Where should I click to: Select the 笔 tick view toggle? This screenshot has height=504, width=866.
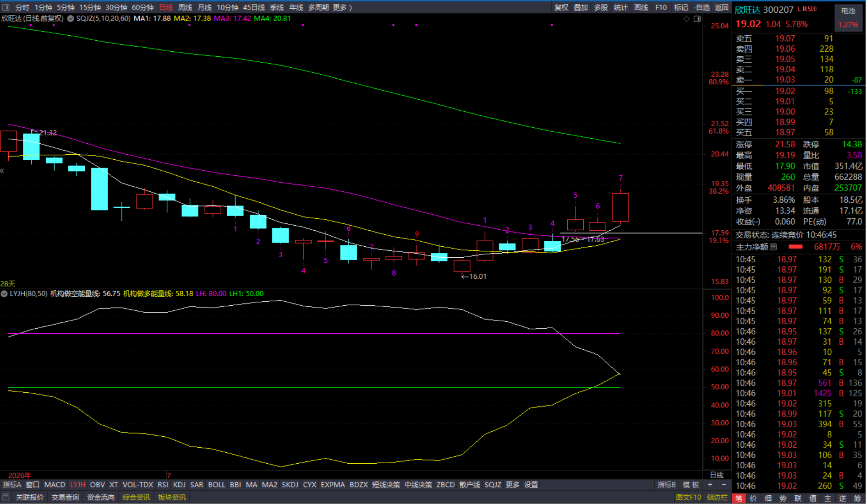coord(739,499)
